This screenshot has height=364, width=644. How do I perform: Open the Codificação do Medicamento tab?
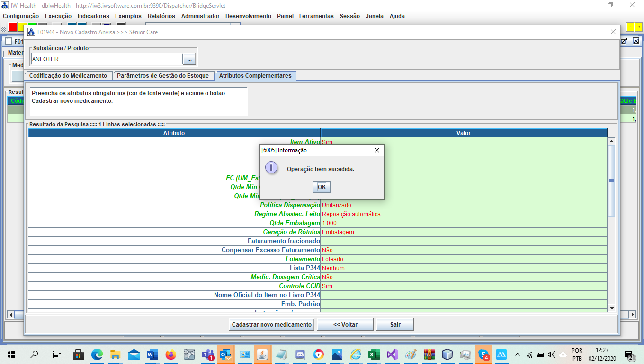click(x=68, y=76)
